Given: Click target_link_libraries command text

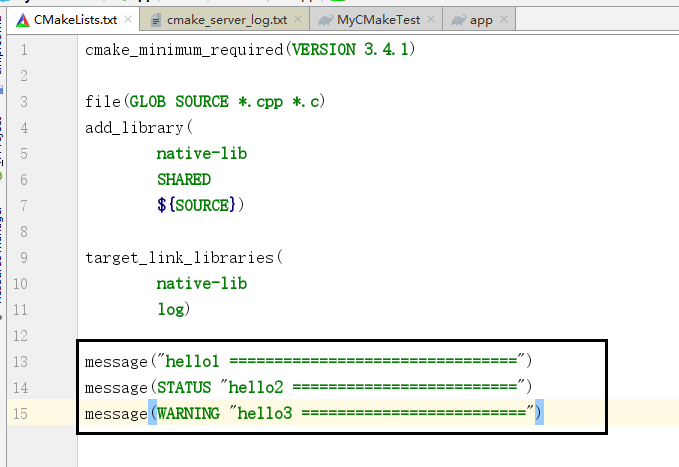Looking at the screenshot, I should 179,258.
